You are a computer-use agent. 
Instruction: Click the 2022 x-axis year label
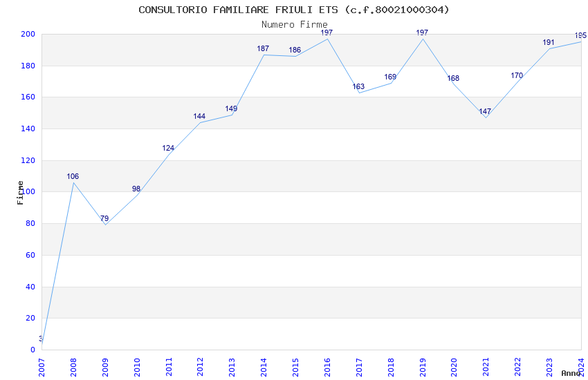pyautogui.click(x=518, y=368)
